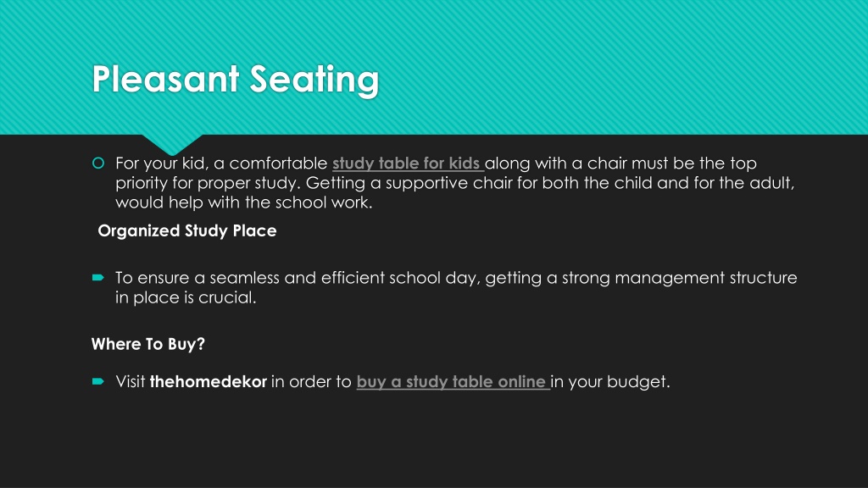Click the arrow bullet before Visit thehomedekor

pos(98,381)
